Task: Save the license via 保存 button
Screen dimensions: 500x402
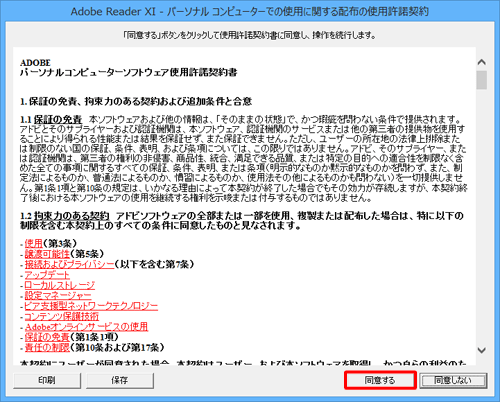Action: (x=120, y=380)
